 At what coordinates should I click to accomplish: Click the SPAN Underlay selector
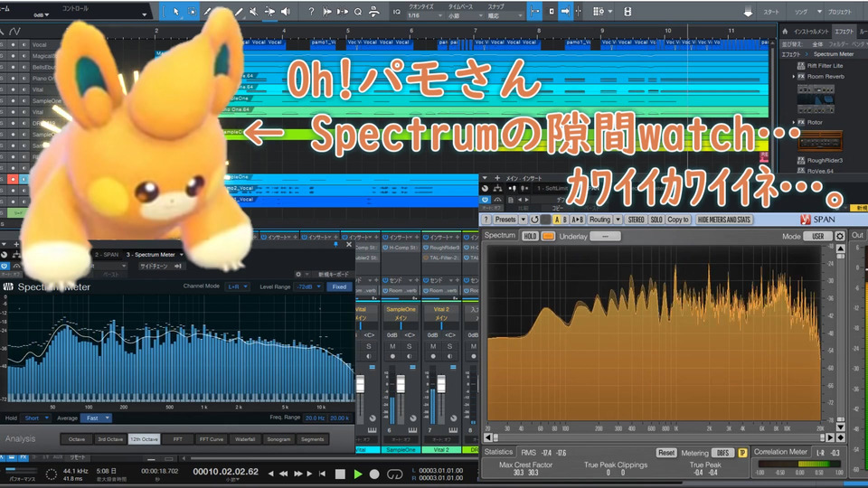pos(605,236)
